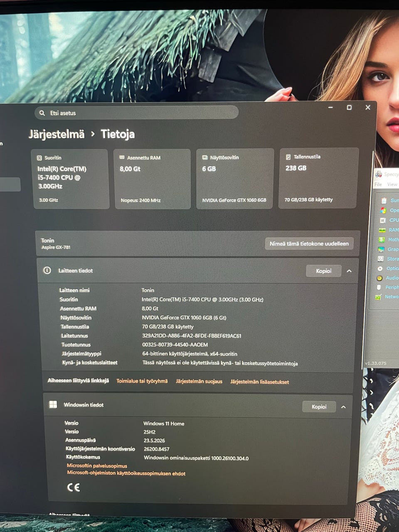Viewport: 399px width, 532px height.
Task: Go back to Järjestelmä in the breadcrumb
Action: (x=57, y=134)
